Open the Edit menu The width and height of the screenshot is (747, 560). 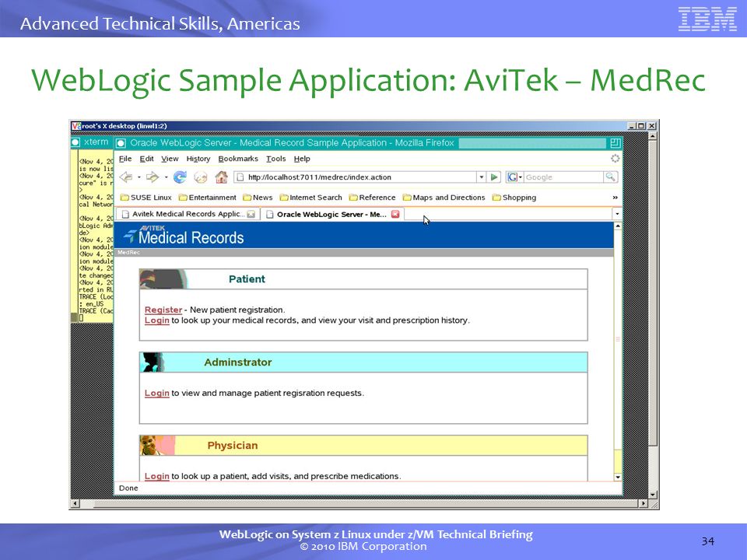point(146,159)
